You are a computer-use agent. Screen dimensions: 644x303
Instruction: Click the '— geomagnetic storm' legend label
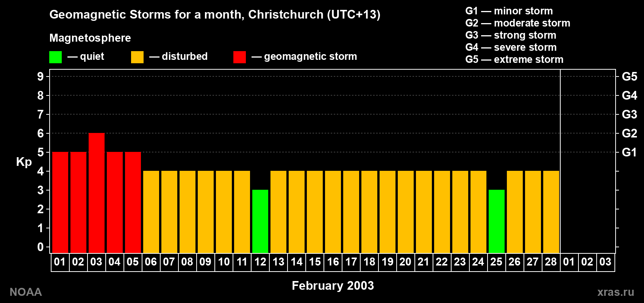304,57
